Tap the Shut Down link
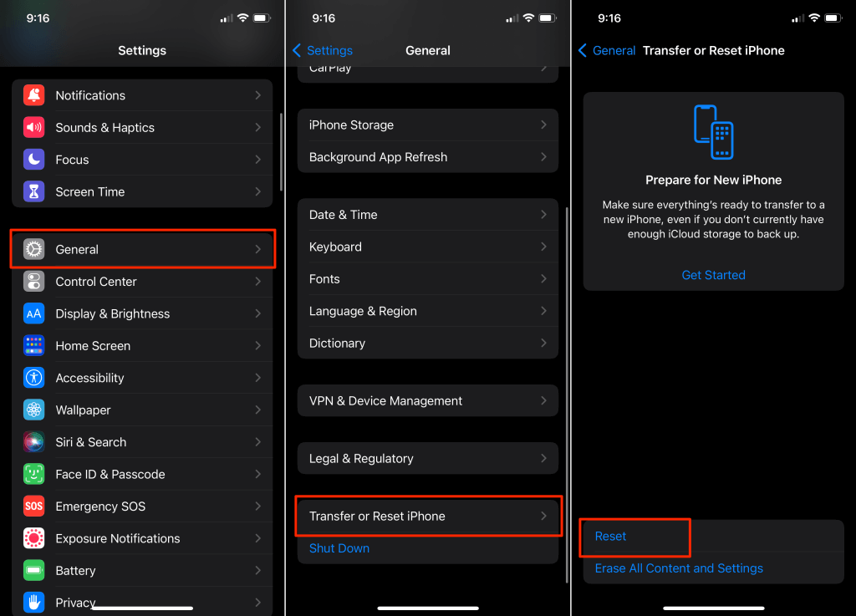 click(339, 548)
